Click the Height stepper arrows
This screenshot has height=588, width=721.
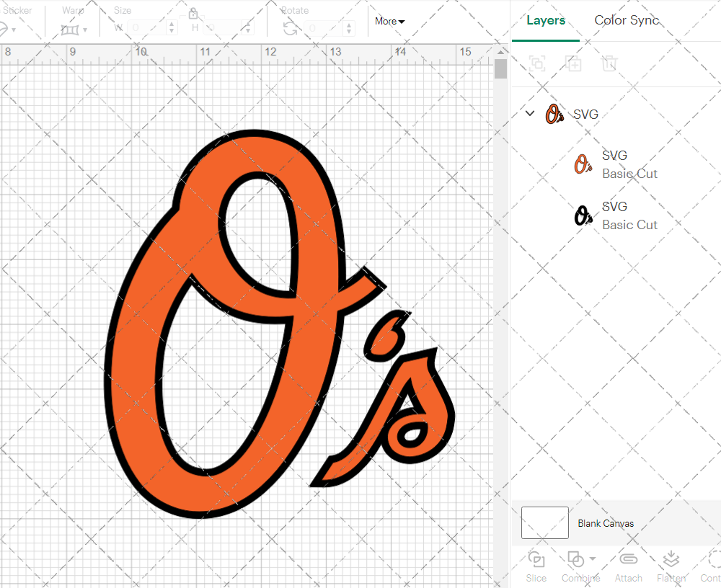click(248, 27)
